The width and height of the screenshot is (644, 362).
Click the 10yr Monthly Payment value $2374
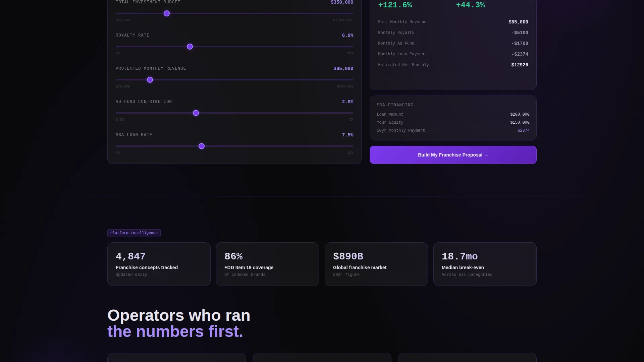523,130
